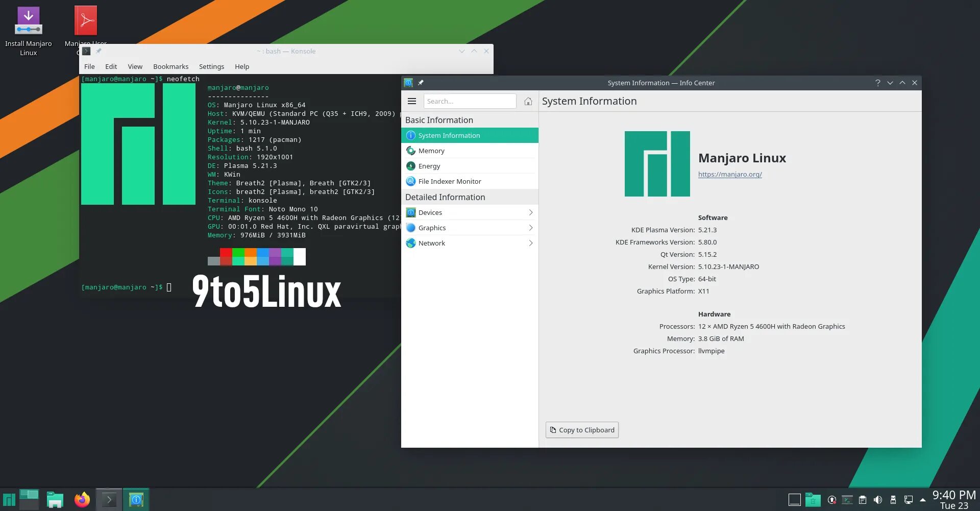Open the drop-down terminal tray icon
This screenshot has width=980, height=511.
point(847,500)
